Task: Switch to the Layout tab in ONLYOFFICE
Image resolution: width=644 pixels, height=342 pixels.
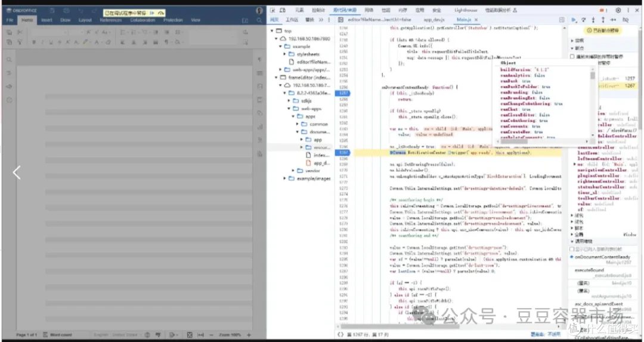Action: (x=85, y=20)
